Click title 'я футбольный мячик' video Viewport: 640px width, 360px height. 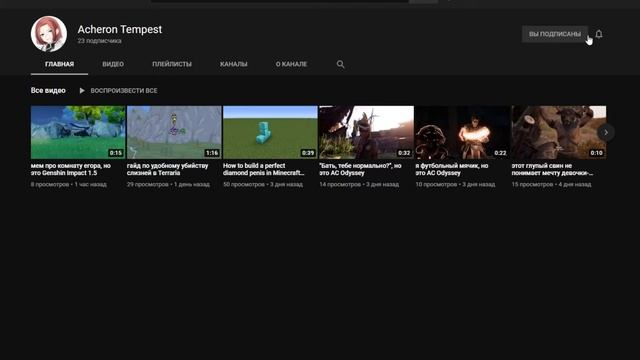pyautogui.click(x=452, y=169)
